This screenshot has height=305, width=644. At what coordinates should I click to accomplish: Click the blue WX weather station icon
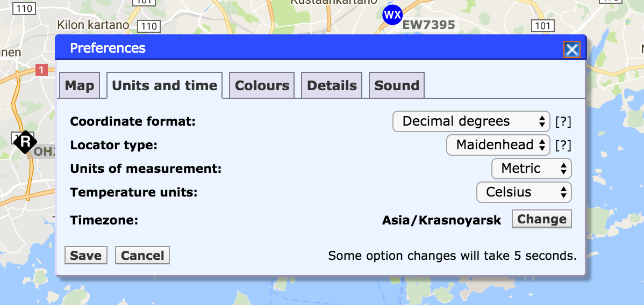click(392, 14)
